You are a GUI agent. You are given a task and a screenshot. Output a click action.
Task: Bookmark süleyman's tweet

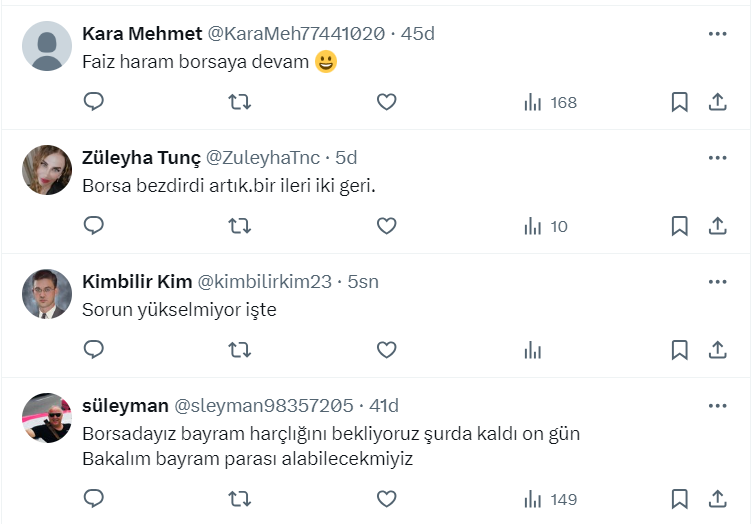(680, 498)
